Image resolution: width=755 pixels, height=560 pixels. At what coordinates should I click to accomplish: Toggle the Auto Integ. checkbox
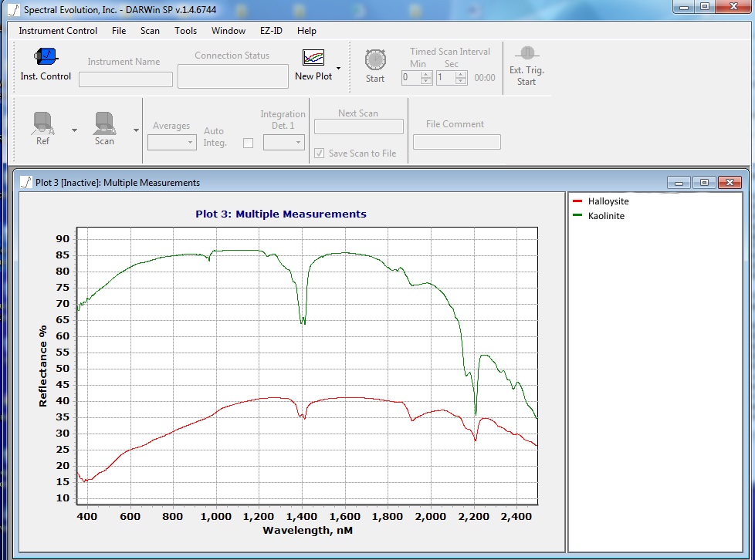click(248, 143)
